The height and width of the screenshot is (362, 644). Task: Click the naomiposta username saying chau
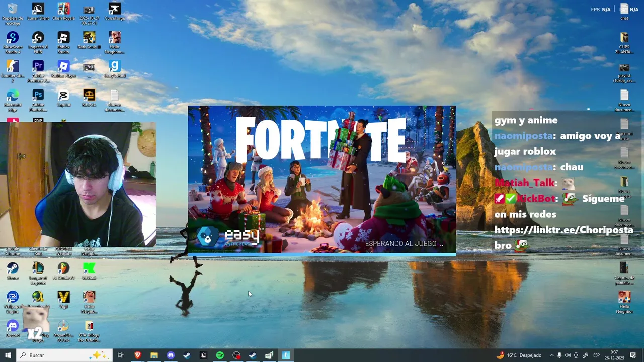[523, 167]
